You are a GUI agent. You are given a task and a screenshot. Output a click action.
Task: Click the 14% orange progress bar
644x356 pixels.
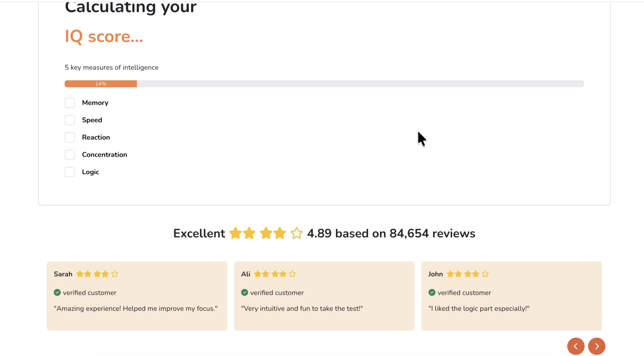(x=101, y=84)
